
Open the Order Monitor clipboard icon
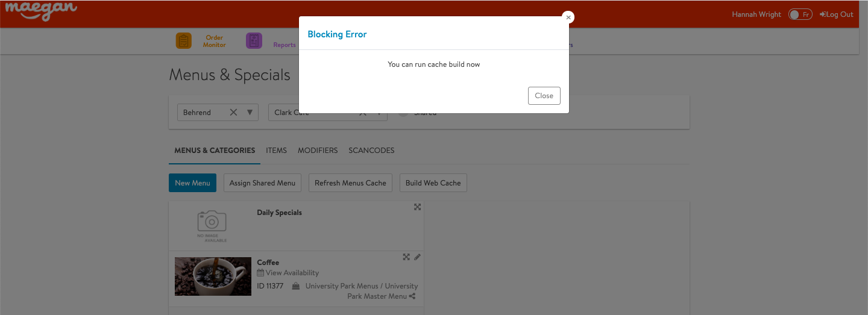coord(184,41)
